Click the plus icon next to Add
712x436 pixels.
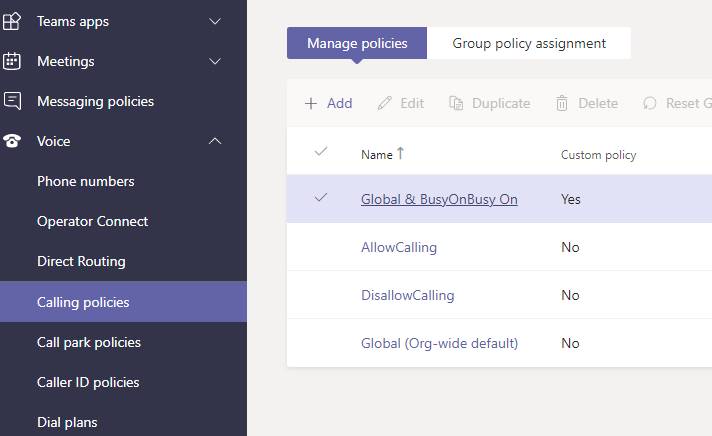[x=311, y=104]
